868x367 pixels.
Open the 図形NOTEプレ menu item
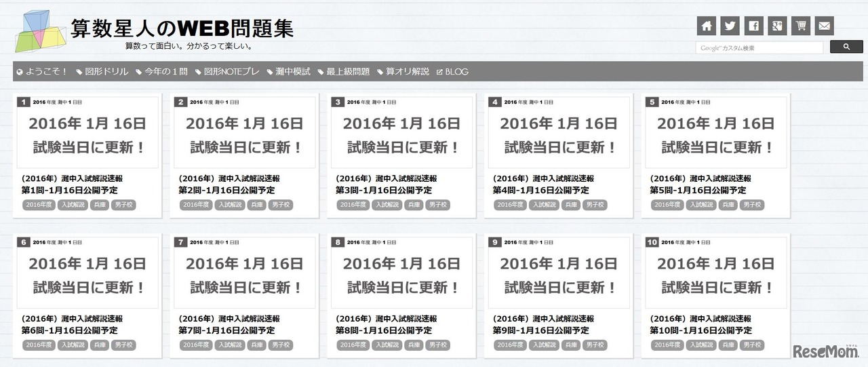(227, 71)
